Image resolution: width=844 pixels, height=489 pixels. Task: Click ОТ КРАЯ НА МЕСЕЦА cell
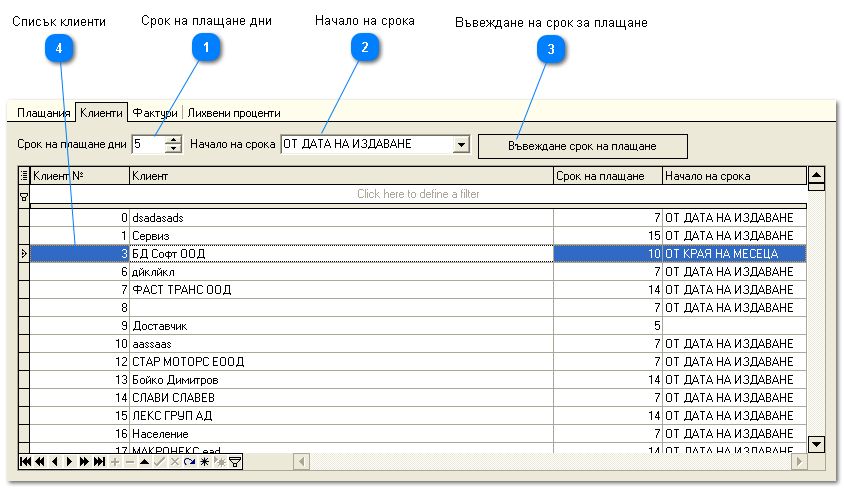(734, 254)
